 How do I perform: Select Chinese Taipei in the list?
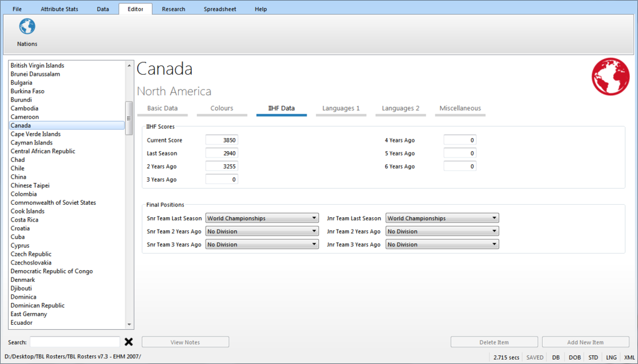pos(67,185)
